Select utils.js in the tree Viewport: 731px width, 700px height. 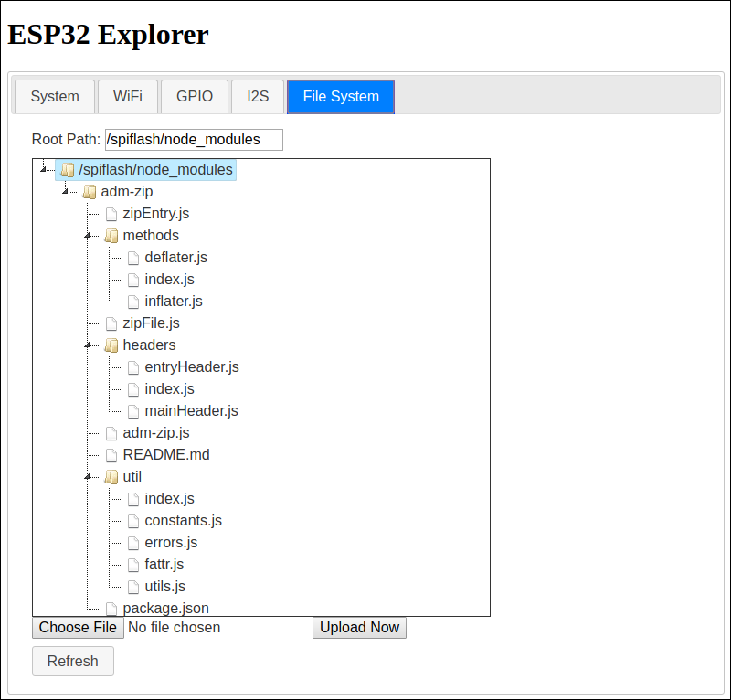(x=165, y=586)
